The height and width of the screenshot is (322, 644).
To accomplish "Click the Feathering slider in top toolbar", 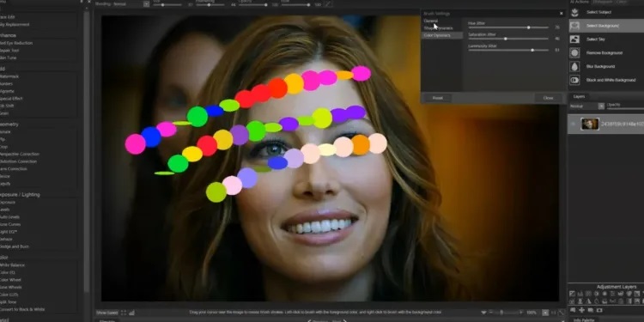I will click(x=210, y=5).
